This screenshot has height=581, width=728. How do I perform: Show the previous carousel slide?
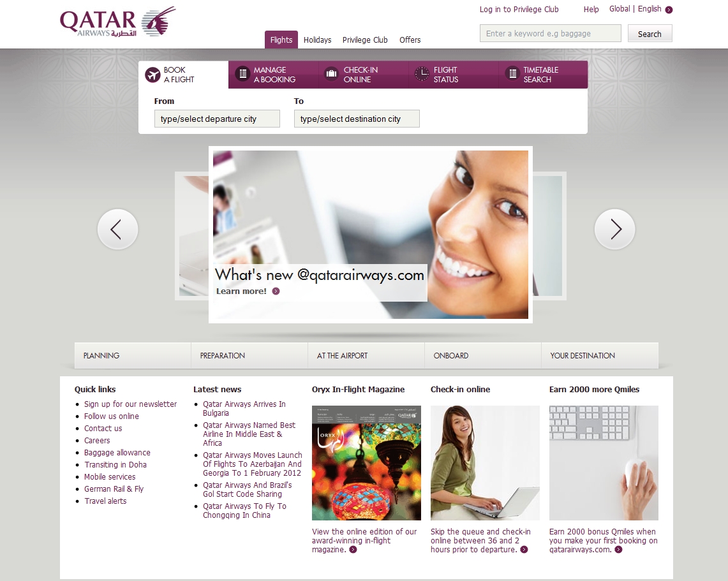click(117, 229)
